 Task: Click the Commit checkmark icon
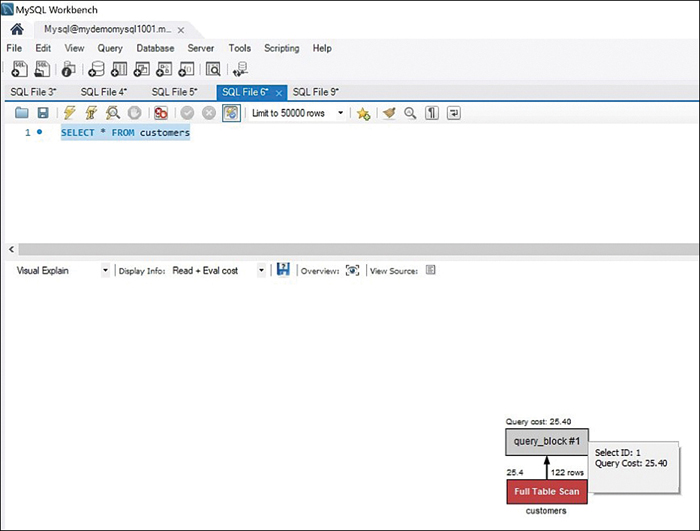(187, 113)
